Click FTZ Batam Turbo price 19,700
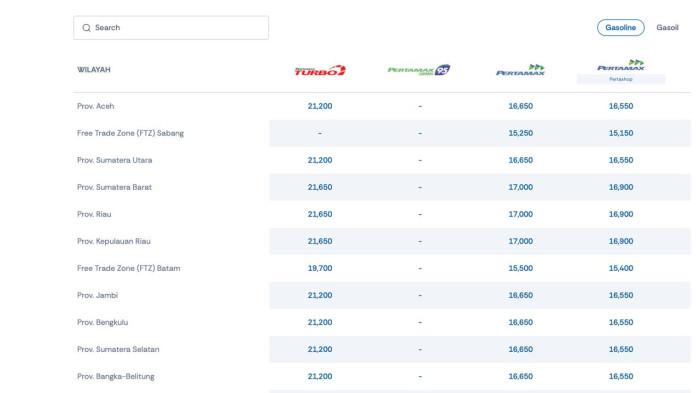Screen dimensions: 700x393 pyautogui.click(x=320, y=268)
